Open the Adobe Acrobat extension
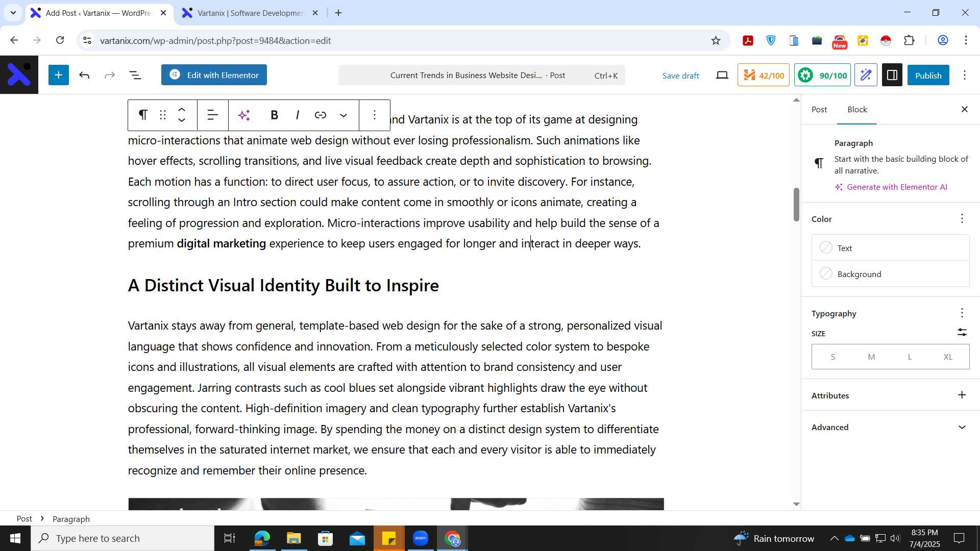The image size is (980, 551). coord(748,41)
